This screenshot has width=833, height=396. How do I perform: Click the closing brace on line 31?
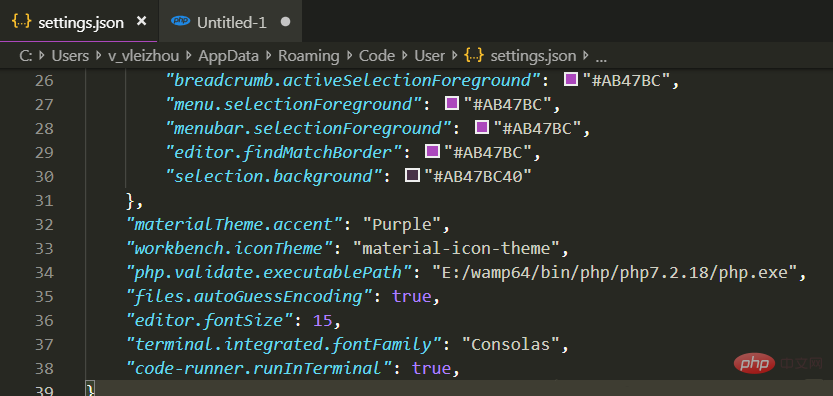[x=130, y=201]
